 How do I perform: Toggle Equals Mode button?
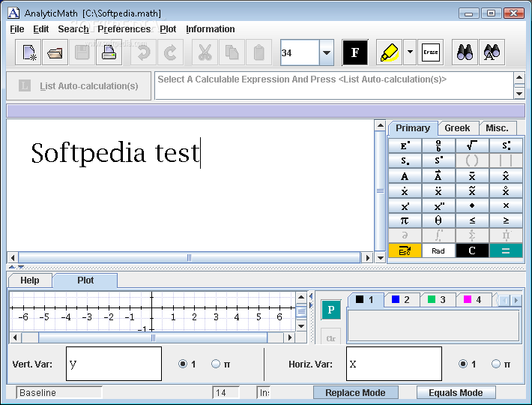point(456,392)
